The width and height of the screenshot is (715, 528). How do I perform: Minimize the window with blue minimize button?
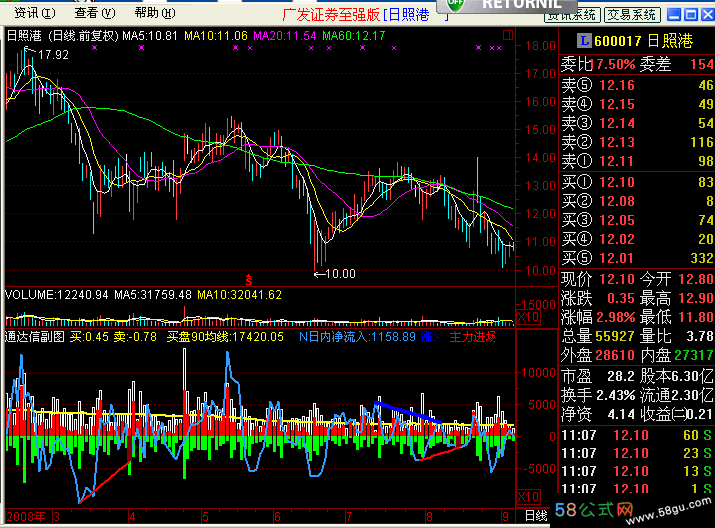(674, 15)
